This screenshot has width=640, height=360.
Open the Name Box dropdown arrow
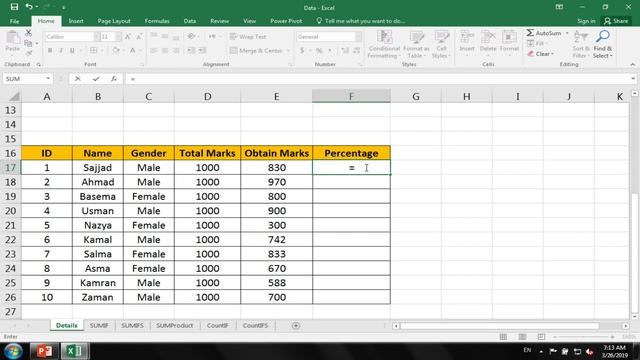pos(48,78)
